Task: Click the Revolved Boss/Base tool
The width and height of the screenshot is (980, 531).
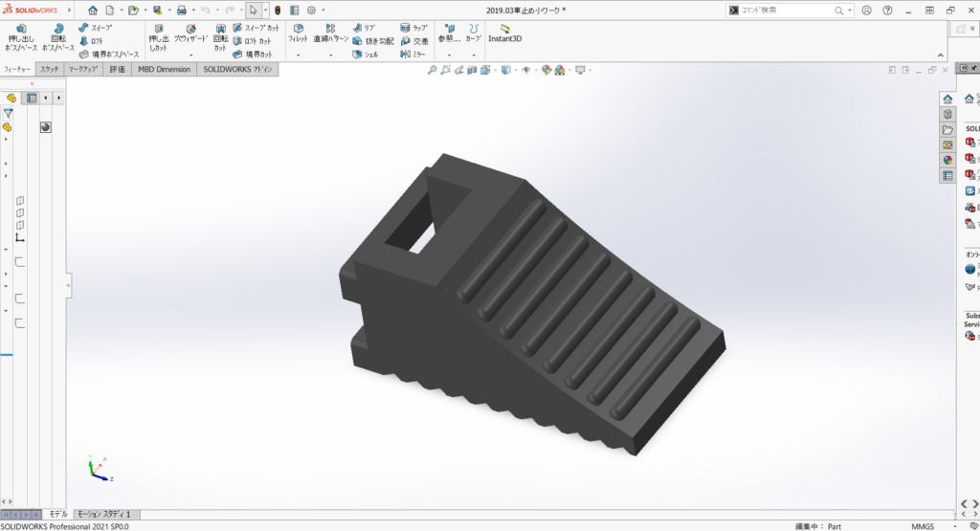Action: click(x=58, y=38)
